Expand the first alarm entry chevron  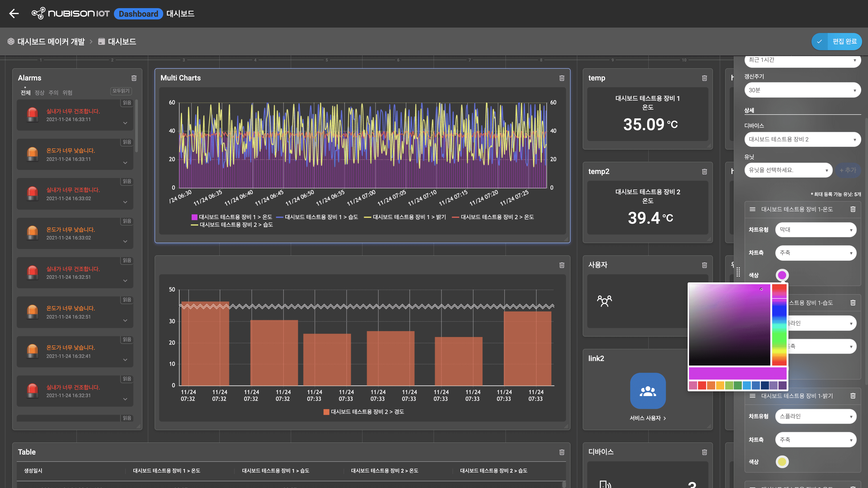[x=125, y=123]
